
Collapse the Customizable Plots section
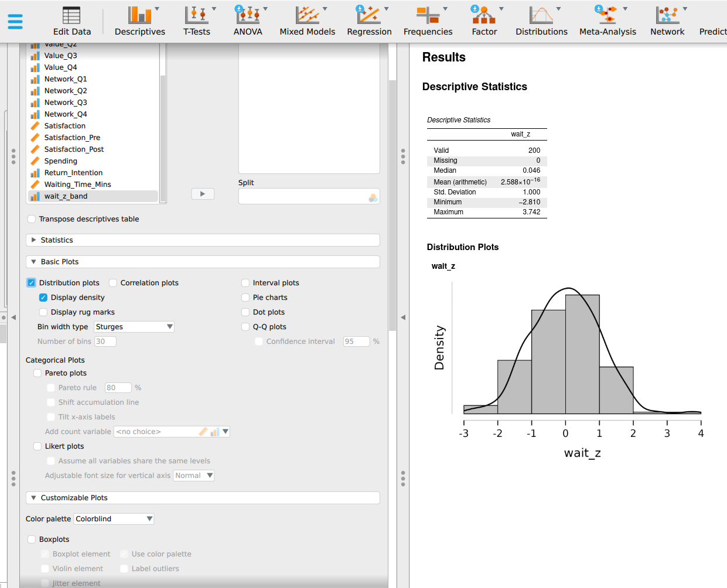click(203, 498)
